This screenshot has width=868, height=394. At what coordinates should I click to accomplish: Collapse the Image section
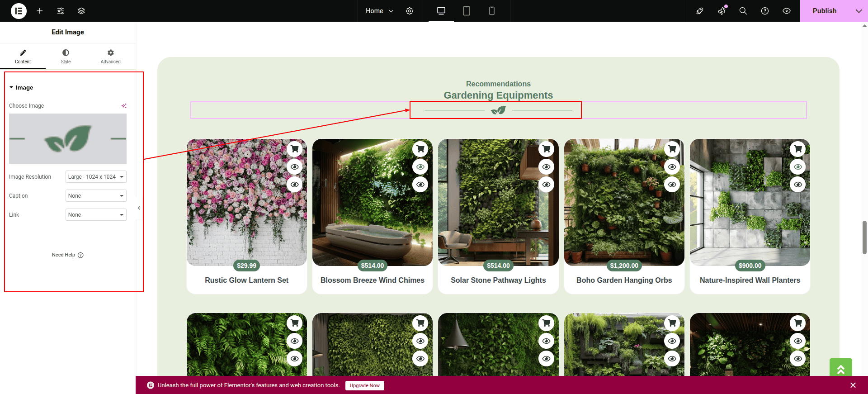coord(21,87)
